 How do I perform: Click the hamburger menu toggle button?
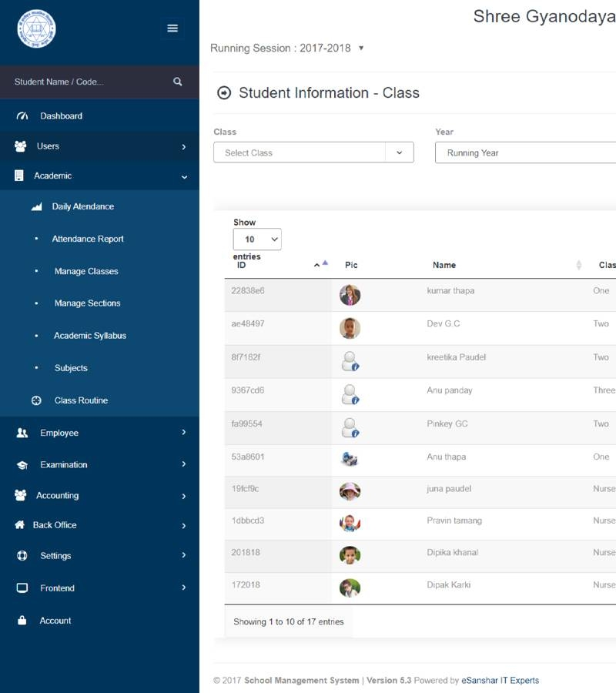point(172,28)
